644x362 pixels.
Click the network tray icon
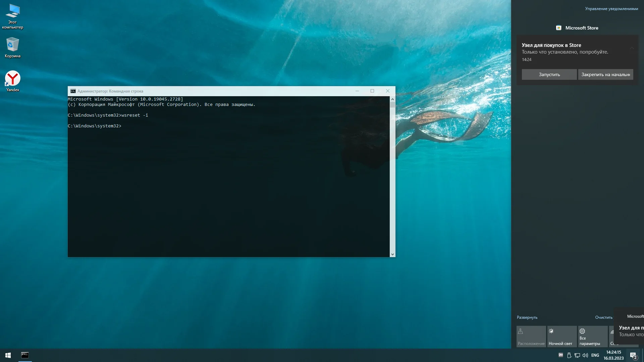pyautogui.click(x=577, y=355)
